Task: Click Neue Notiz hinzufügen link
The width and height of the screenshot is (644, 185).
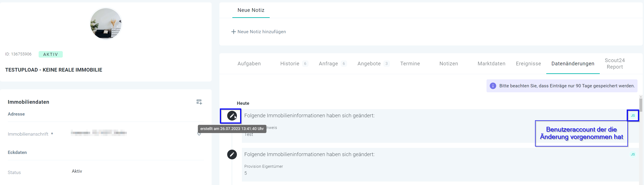Action: coord(261,32)
